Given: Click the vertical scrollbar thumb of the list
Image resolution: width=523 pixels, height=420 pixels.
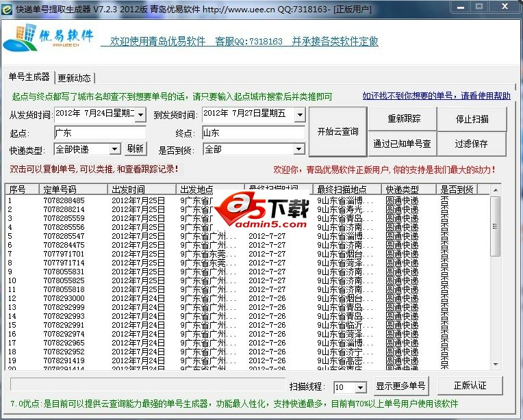Looking at the screenshot, I should tap(496, 226).
